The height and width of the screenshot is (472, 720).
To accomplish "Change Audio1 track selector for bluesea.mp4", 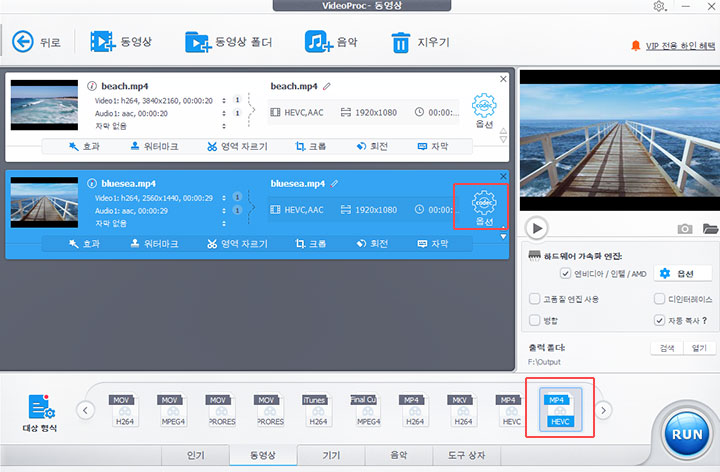I will tap(224, 211).
